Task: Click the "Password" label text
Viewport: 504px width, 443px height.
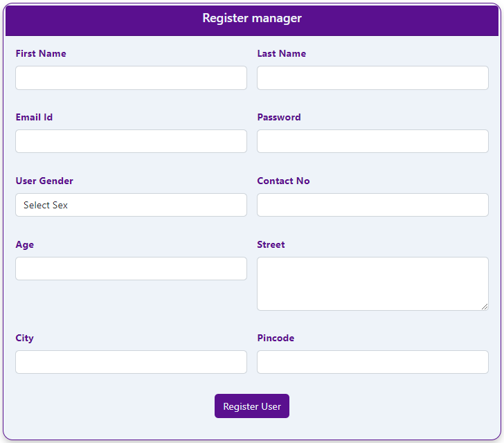Action: tap(279, 117)
